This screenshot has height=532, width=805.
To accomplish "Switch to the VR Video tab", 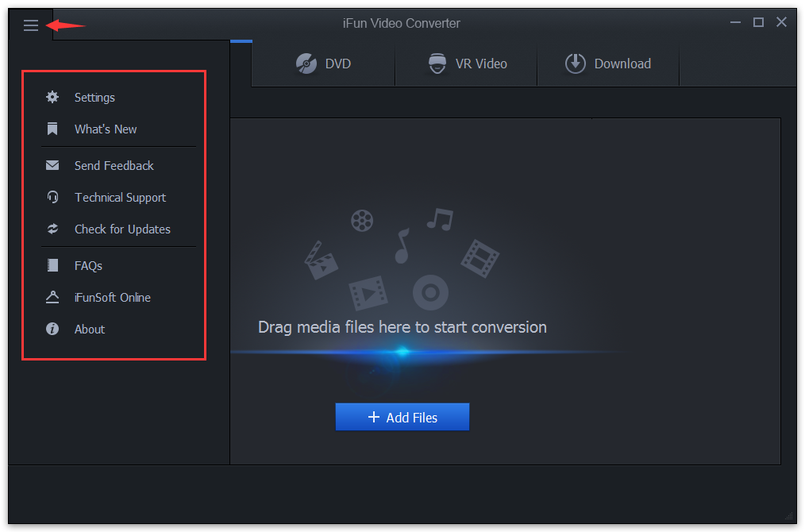I will click(x=466, y=64).
